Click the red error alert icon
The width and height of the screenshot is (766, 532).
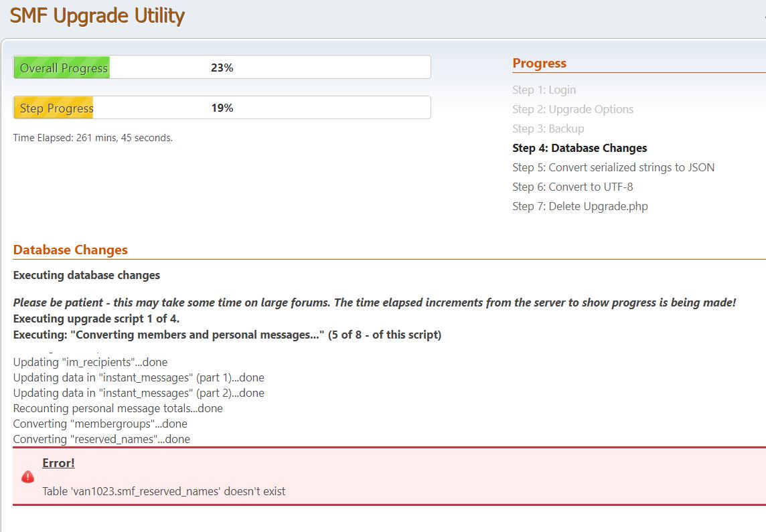(27, 476)
